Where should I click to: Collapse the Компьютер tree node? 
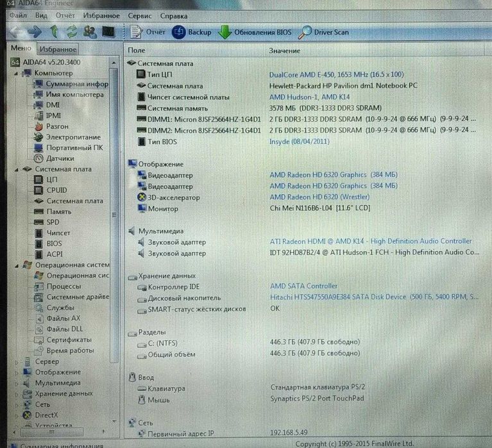coord(16,74)
